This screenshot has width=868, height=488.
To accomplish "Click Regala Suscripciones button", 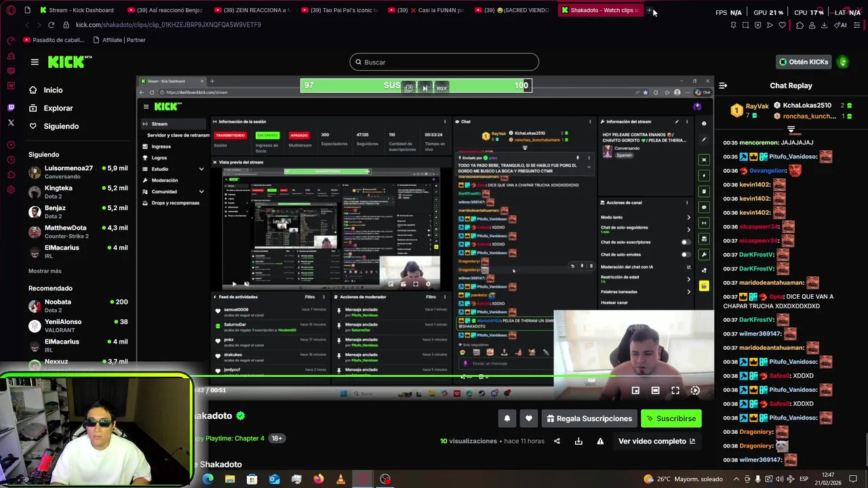I will point(589,419).
